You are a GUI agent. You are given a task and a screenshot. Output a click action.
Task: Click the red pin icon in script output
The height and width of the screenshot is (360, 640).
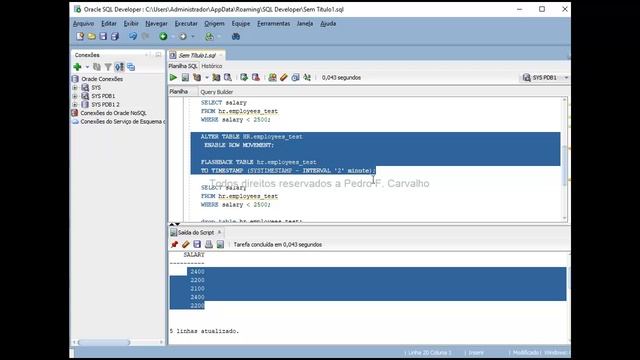coord(174,244)
